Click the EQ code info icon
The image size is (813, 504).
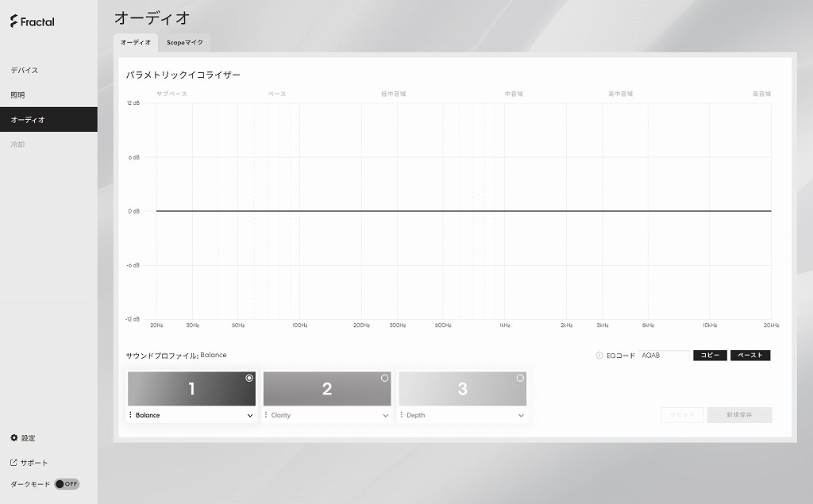coord(599,356)
